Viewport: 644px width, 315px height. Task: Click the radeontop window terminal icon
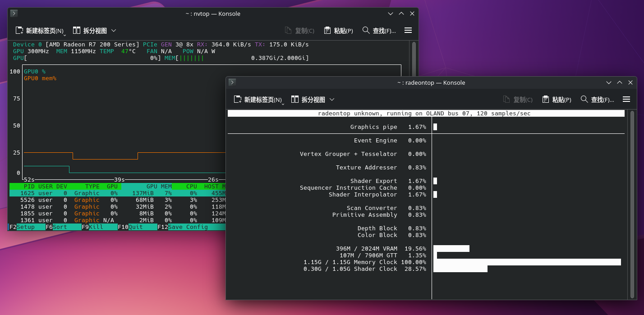pyautogui.click(x=232, y=82)
